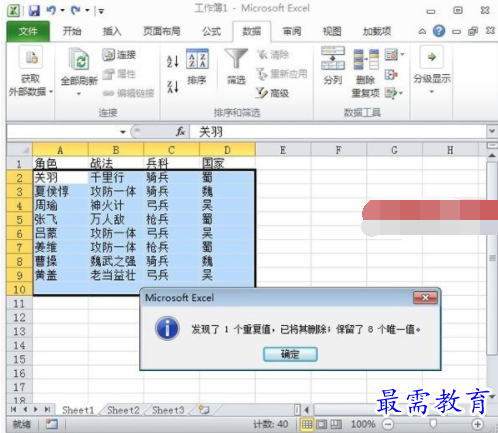Switch to Page Layout view icon

(x=321, y=424)
